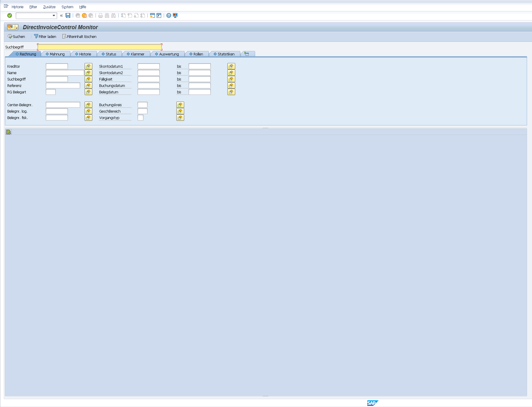
Task: Click the Customize Local Layout monitor icon
Action: pos(175,15)
